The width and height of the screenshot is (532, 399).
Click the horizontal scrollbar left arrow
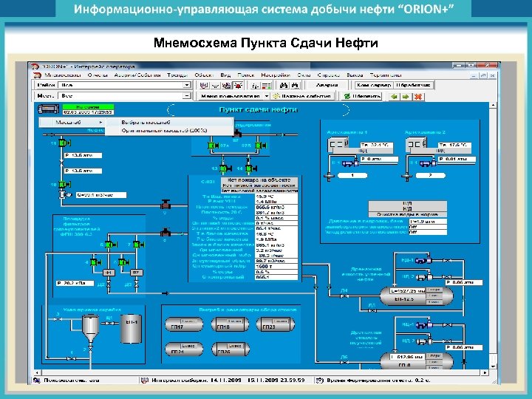coord(37,372)
